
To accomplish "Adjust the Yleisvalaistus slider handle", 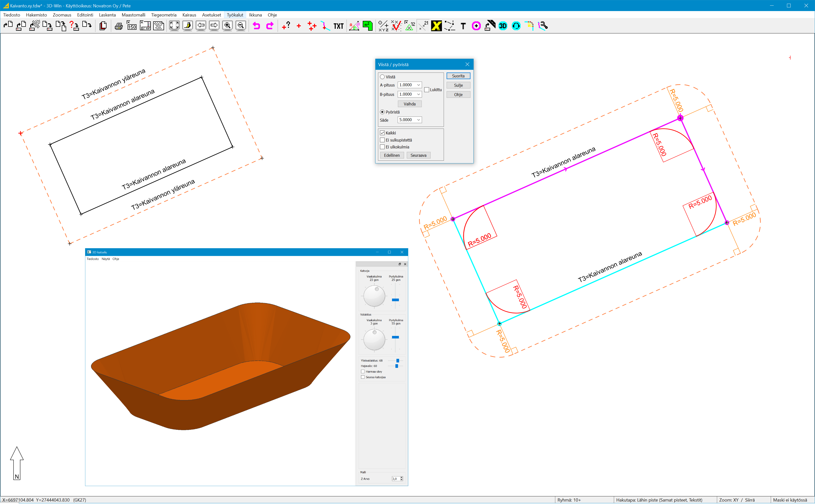I will click(398, 361).
